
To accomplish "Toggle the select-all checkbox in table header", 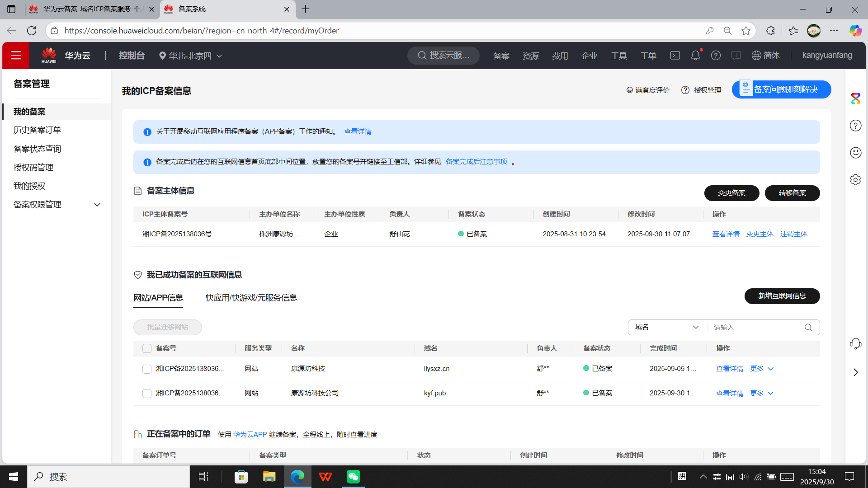I will [x=146, y=348].
